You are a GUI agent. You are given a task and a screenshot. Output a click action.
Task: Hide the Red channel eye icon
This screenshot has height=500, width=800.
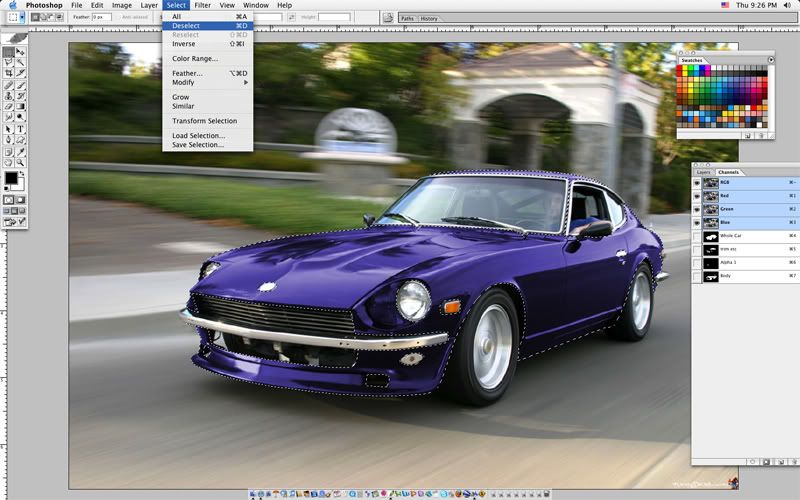[697, 197]
